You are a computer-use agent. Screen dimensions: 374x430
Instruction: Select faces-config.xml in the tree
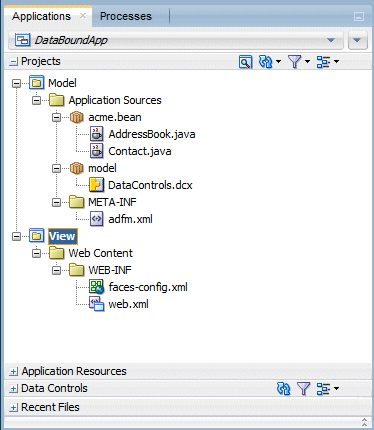(148, 287)
